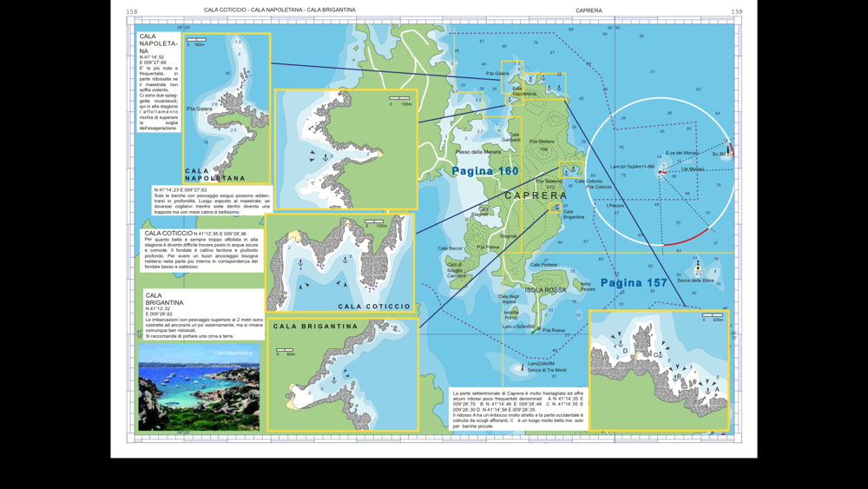Select the CALA COTICCIO inset chart

click(340, 263)
